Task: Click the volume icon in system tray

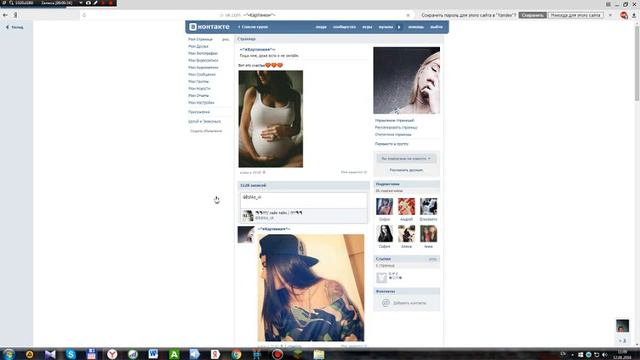Action: (x=604, y=355)
